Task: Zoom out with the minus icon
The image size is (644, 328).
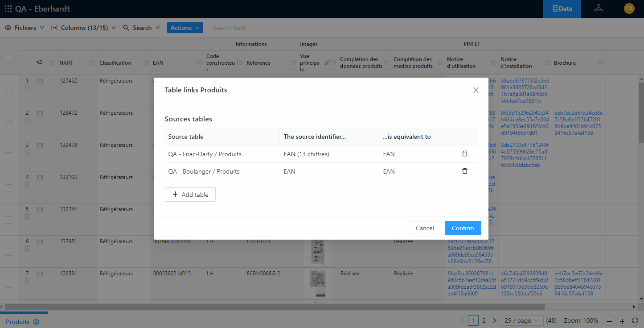Action: tap(609, 320)
